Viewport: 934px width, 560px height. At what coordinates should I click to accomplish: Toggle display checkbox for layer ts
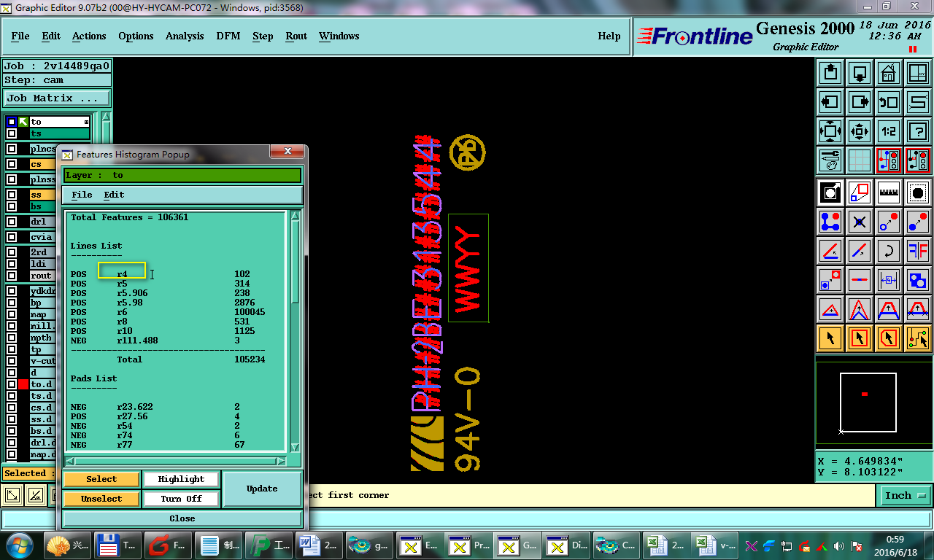pyautogui.click(x=11, y=133)
